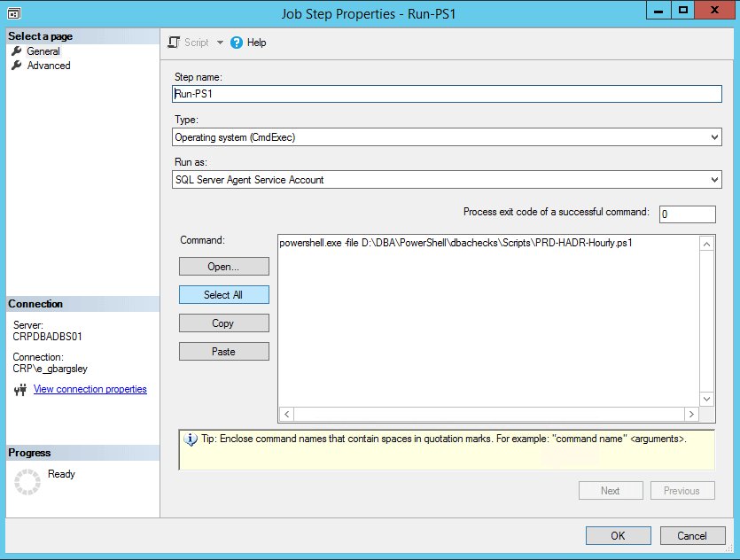Viewport: 740px width, 560px height.
Task: Copy the command text
Action: (x=222, y=323)
